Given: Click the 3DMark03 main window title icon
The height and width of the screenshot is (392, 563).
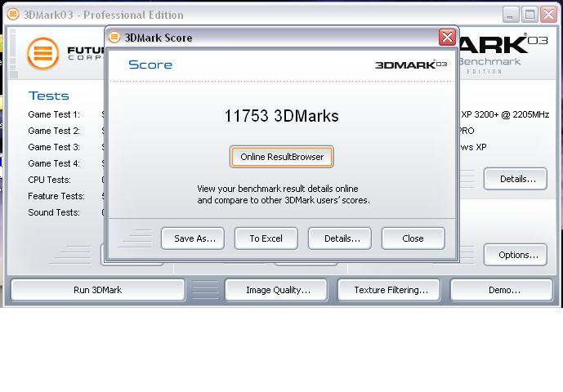Looking at the screenshot, I should point(13,15).
